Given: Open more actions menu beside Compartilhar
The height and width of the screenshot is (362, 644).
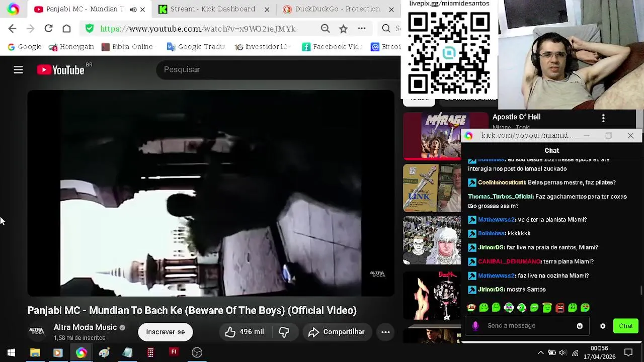Looking at the screenshot, I should pos(385,332).
